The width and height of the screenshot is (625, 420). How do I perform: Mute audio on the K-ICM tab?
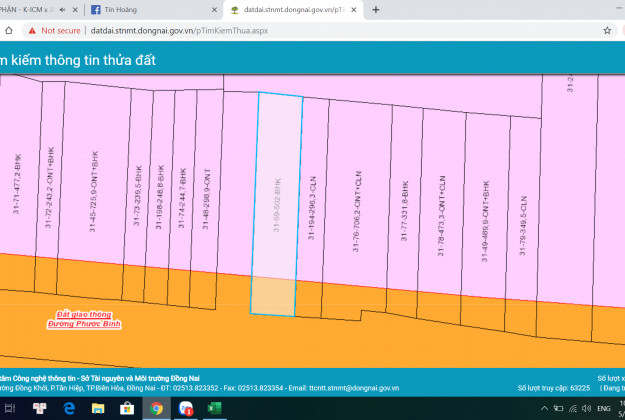63,10
